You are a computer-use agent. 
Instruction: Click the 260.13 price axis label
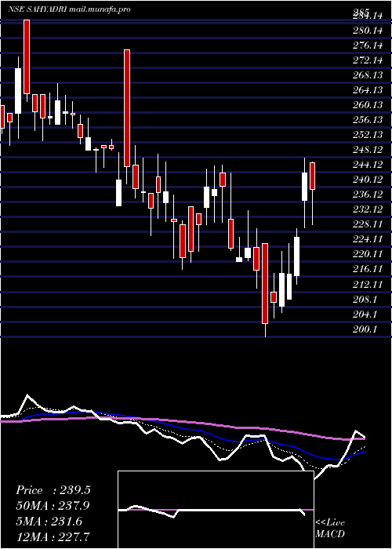point(368,105)
